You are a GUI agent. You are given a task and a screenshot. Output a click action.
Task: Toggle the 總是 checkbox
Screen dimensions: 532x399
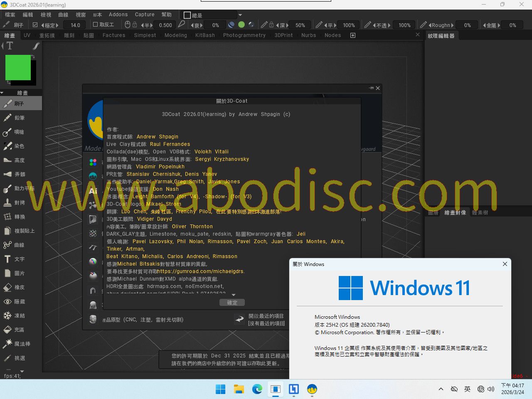[x=187, y=15]
